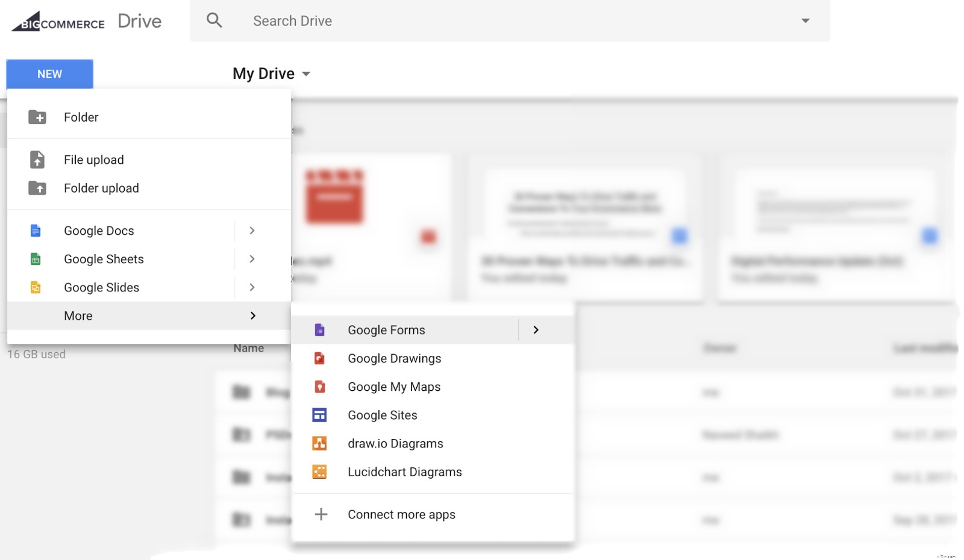Image resolution: width=964 pixels, height=560 pixels.
Task: Click the Lucidchart Diagrams icon
Action: coord(320,471)
